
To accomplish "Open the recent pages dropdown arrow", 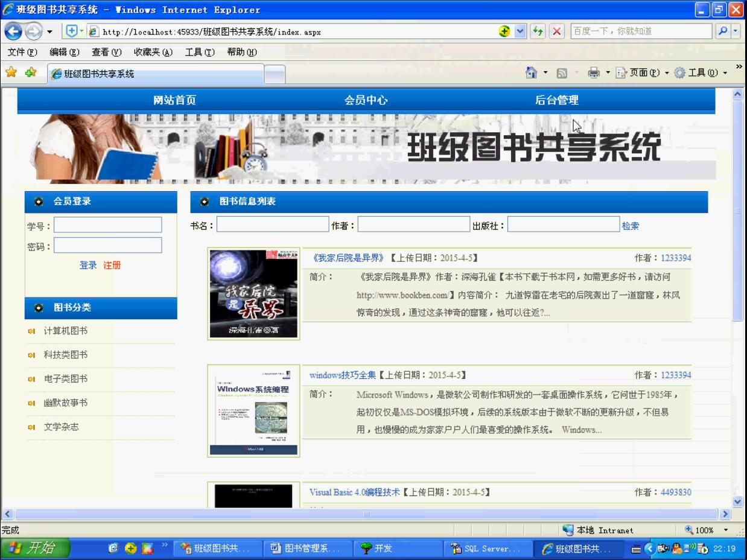I will [49, 31].
